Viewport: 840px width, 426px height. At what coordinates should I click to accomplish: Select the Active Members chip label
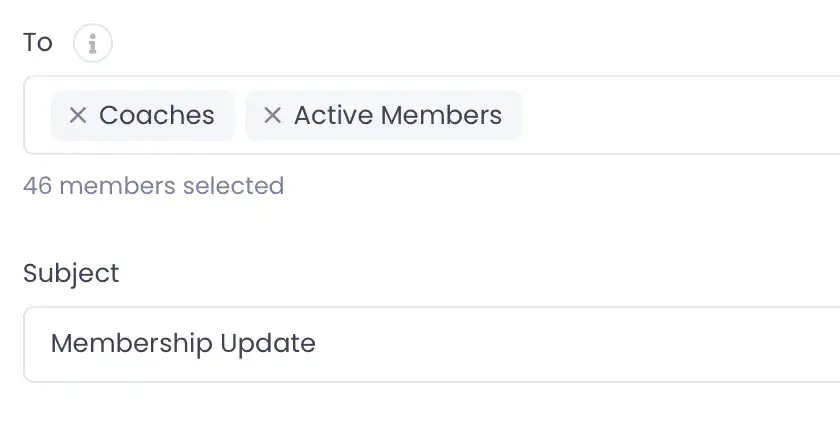[x=398, y=116]
